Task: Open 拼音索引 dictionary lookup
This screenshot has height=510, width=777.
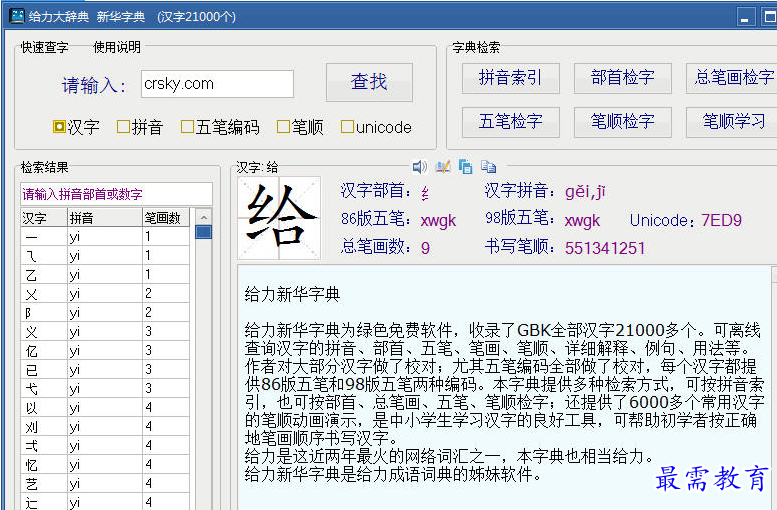Action: [x=510, y=78]
